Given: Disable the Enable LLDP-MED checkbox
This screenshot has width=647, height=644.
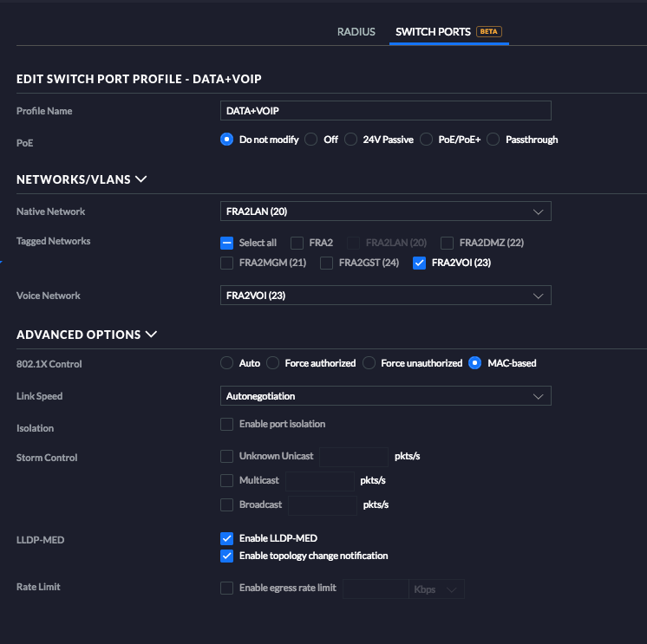Looking at the screenshot, I should pyautogui.click(x=226, y=538).
